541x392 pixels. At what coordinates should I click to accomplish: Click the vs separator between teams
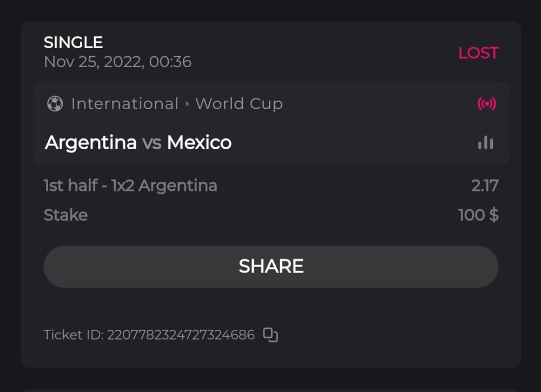click(x=151, y=143)
